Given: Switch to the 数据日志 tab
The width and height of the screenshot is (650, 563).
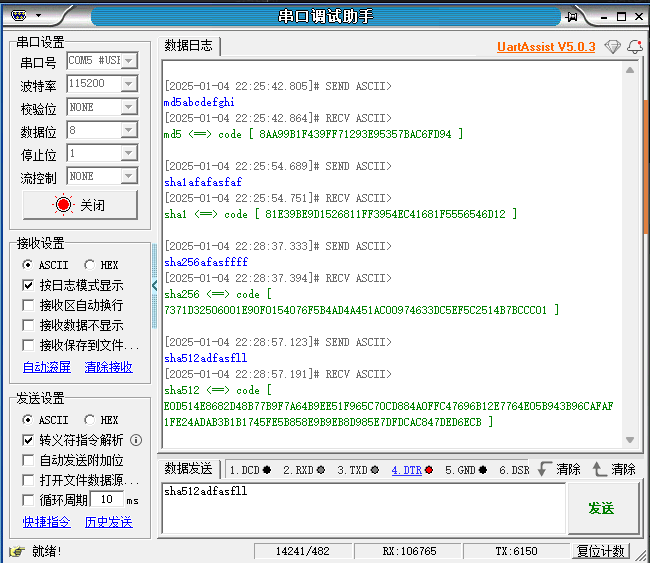Looking at the screenshot, I should point(189,45).
